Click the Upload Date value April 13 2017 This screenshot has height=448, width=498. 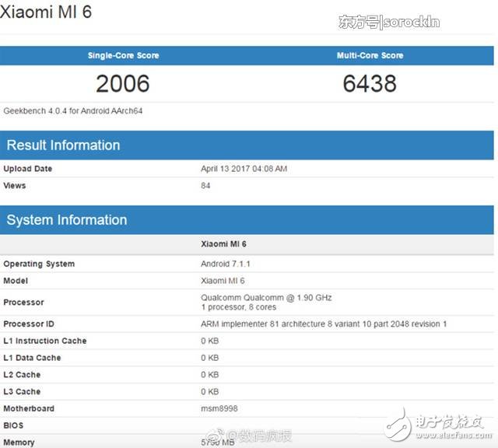[244, 169]
